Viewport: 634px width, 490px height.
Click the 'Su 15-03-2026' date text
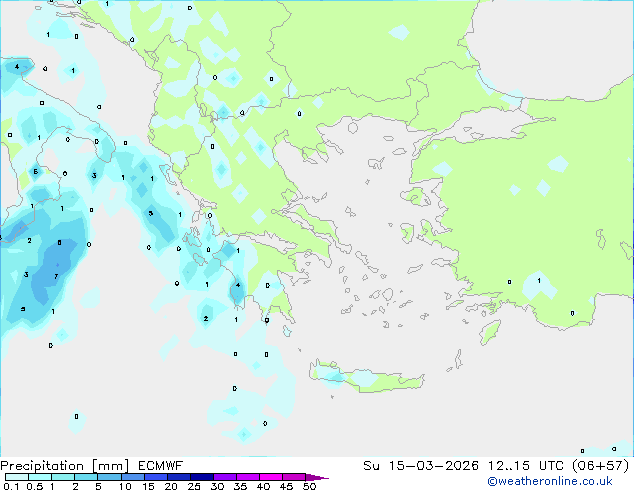click(421, 466)
